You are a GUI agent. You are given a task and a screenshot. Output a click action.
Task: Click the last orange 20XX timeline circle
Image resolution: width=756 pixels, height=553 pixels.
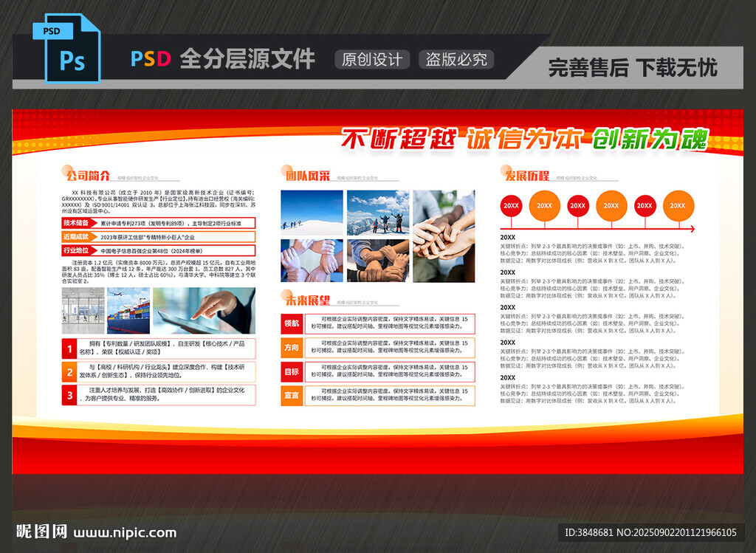point(678,206)
